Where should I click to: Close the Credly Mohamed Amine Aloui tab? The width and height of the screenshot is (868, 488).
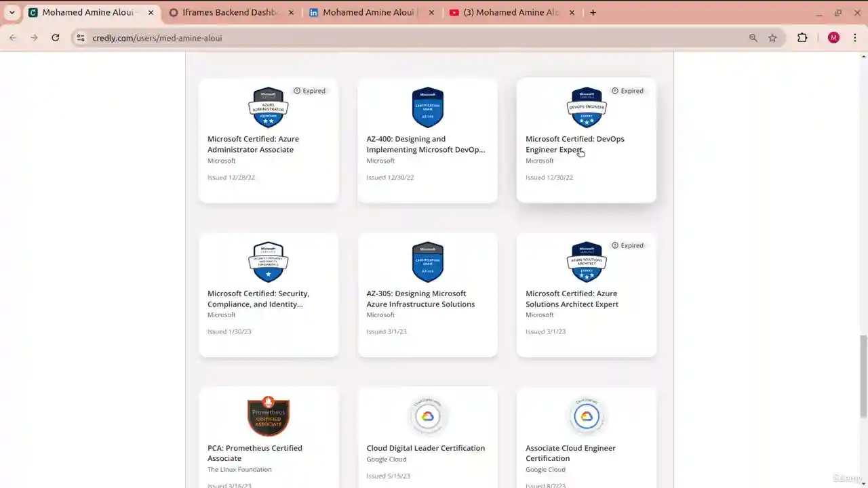pyautogui.click(x=151, y=12)
